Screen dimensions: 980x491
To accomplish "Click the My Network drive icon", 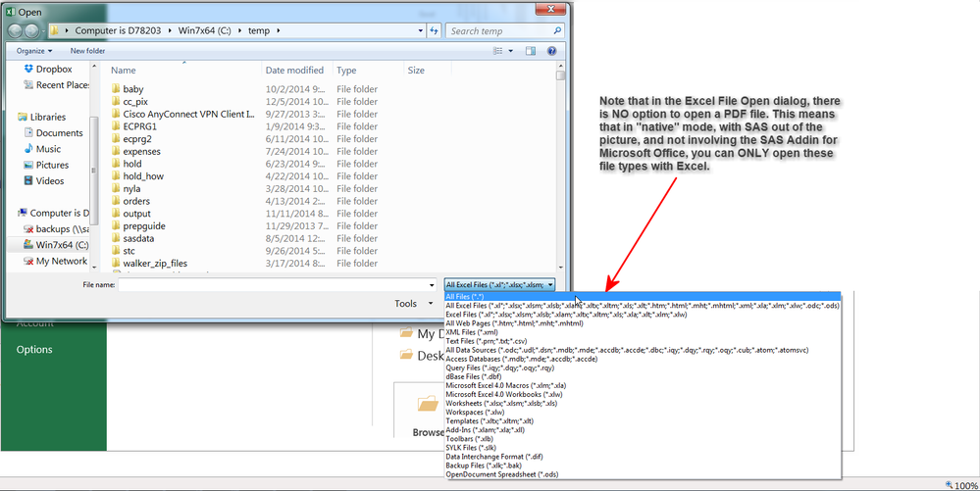I will pyautogui.click(x=28, y=261).
